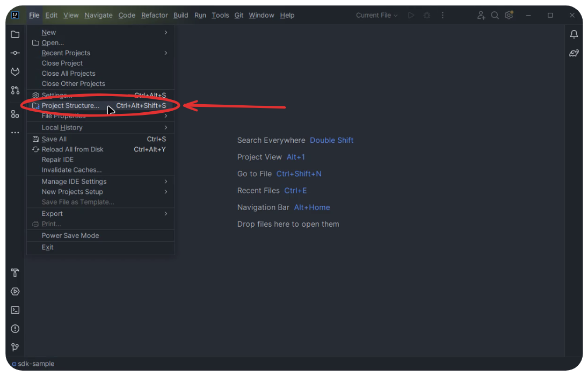Open the Notifications bell icon
The width and height of the screenshot is (588, 376).
coord(574,34)
